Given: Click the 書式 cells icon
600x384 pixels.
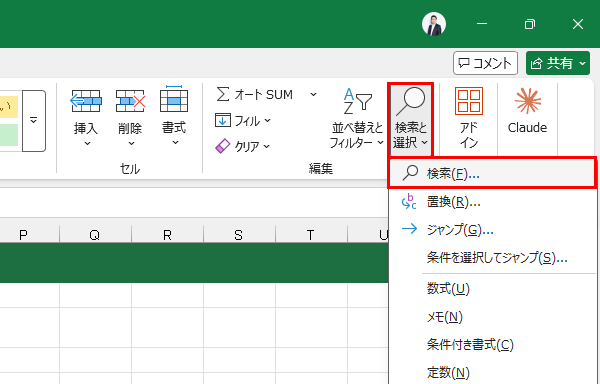Looking at the screenshot, I should [174, 99].
